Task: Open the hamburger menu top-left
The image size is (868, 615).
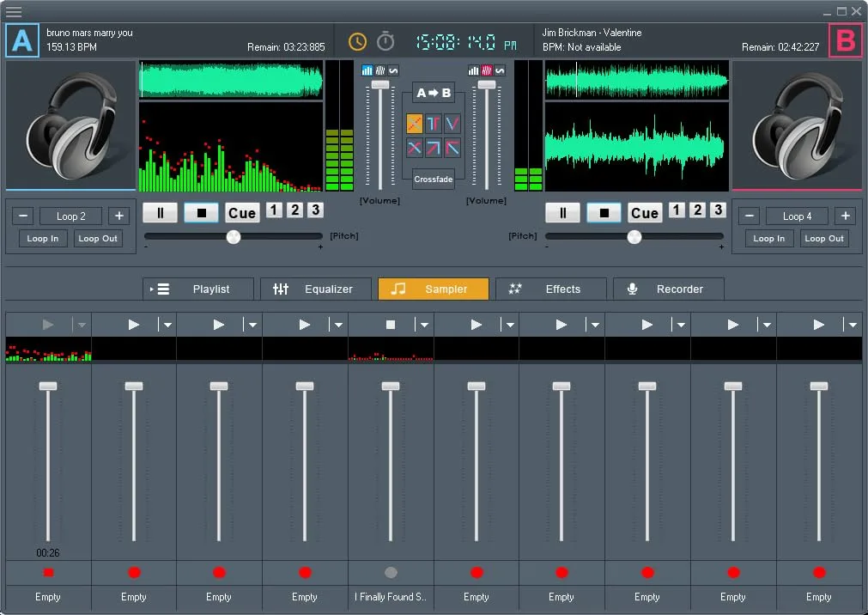Action: [14, 12]
